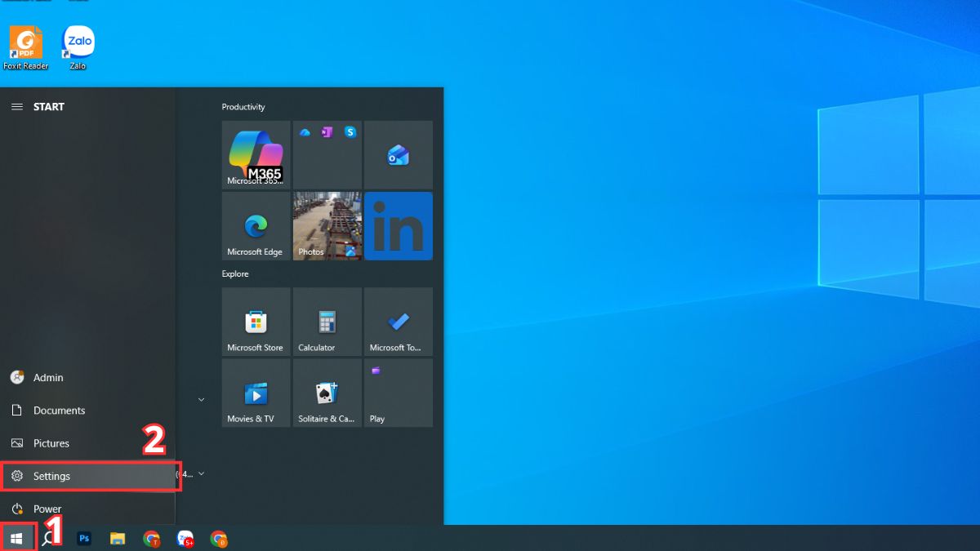Open Skype in the Productivity folder tile
The image size is (980, 551).
point(350,131)
